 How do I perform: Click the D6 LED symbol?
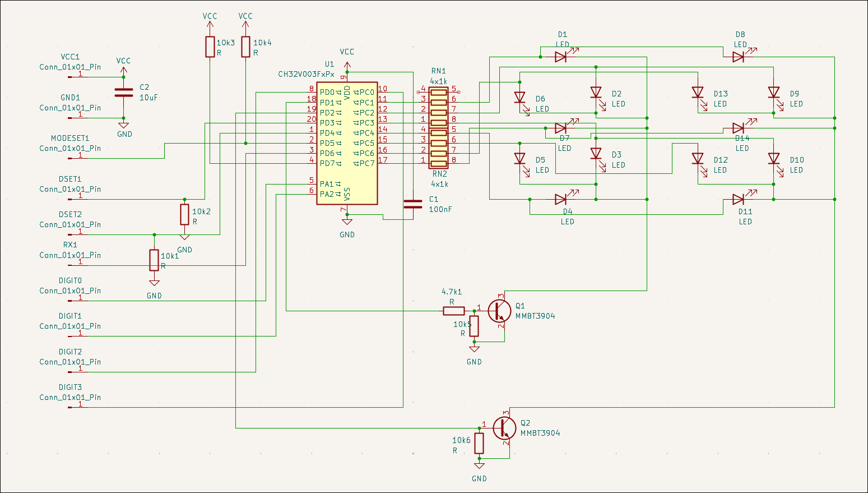[520, 98]
